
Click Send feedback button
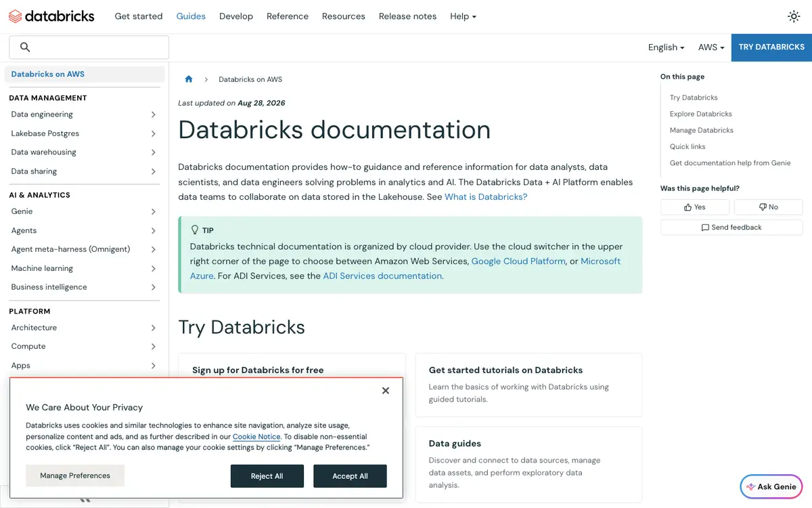point(731,228)
